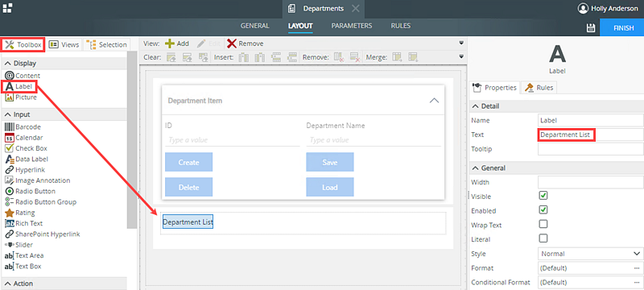Enable the Literal checkbox
The height and width of the screenshot is (290, 644).
click(x=543, y=238)
